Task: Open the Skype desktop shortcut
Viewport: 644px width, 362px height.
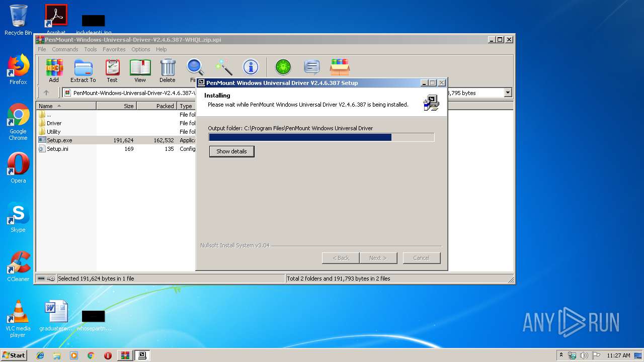Action: 18,217
